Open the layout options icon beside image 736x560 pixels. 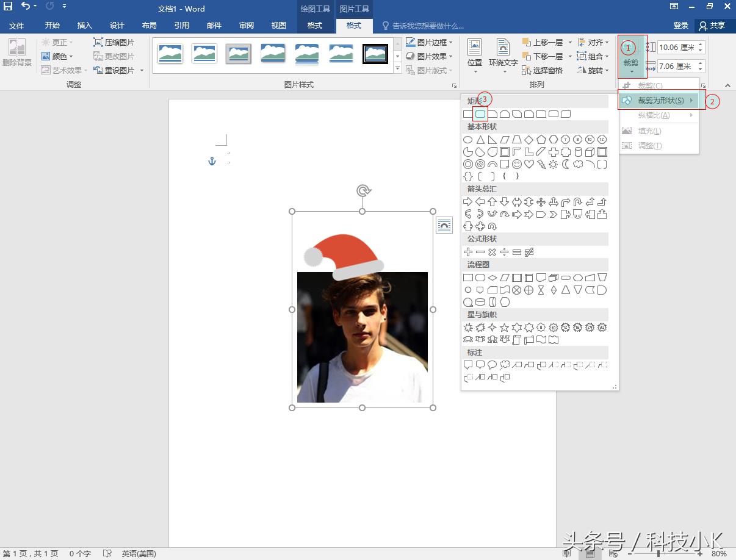tap(444, 225)
